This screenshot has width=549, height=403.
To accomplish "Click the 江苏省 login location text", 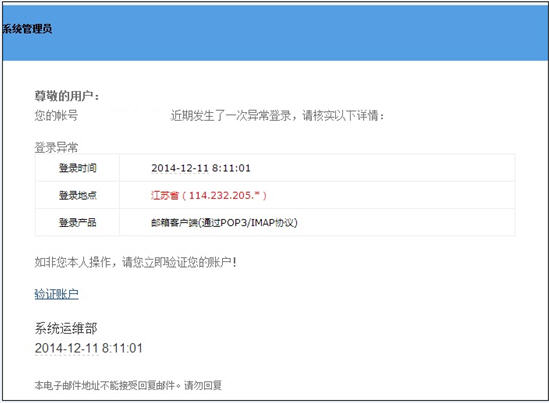I will 165,195.
